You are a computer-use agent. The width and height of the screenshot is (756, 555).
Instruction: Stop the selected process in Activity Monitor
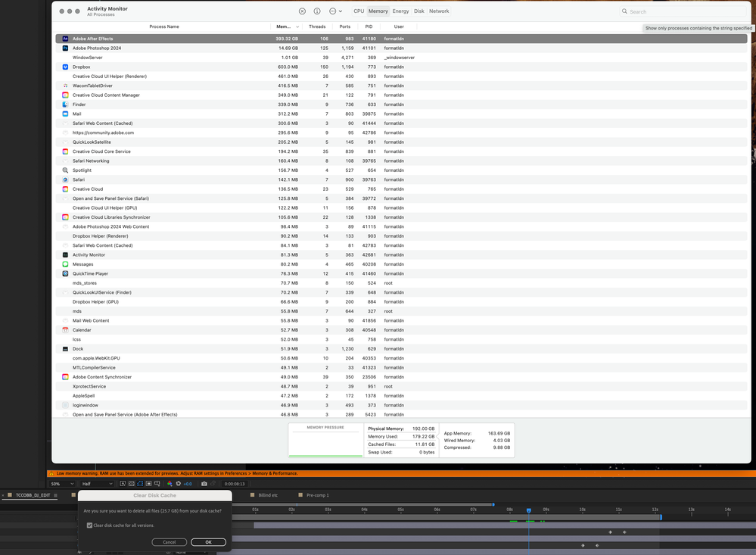coord(302,11)
